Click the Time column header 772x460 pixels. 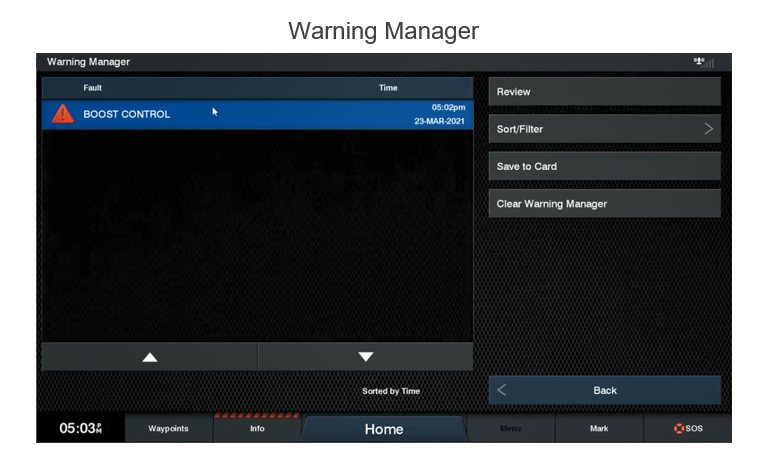point(388,88)
